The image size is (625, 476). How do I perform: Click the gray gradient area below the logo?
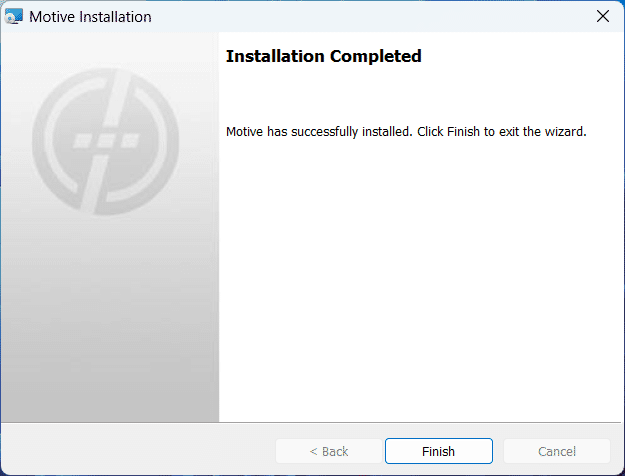[109, 319]
